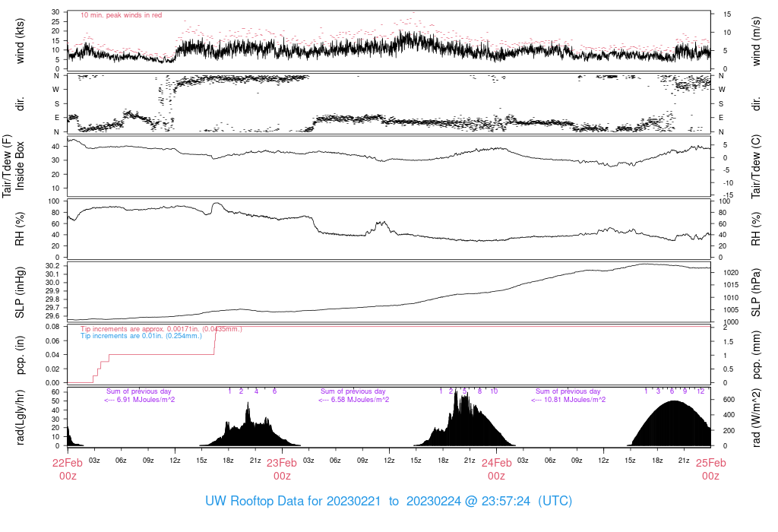The width and height of the screenshot is (778, 532).
Task: Click the 22Feb 00z date label
Action: click(x=68, y=469)
